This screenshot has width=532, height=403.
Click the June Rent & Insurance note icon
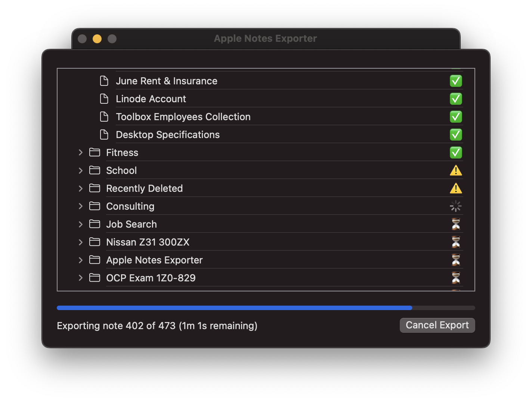[x=104, y=81]
